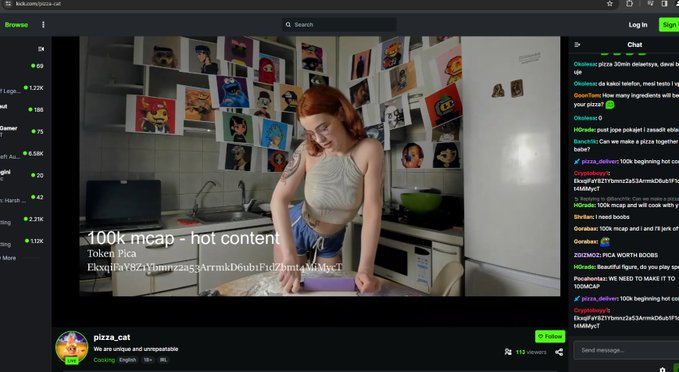Click the green Sign Up button
Viewport: 679px width, 372px height.
pyautogui.click(x=669, y=25)
